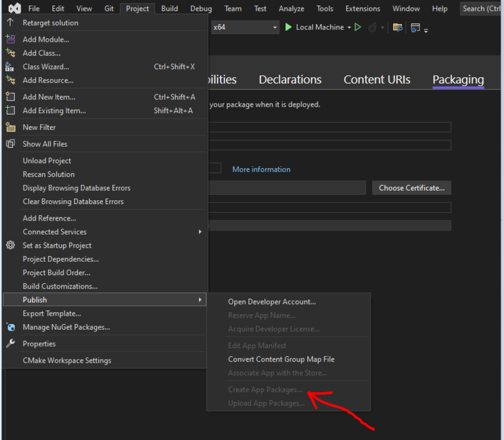
Task: Open Find in Files via the folder-magnifier icon
Action: (x=397, y=27)
